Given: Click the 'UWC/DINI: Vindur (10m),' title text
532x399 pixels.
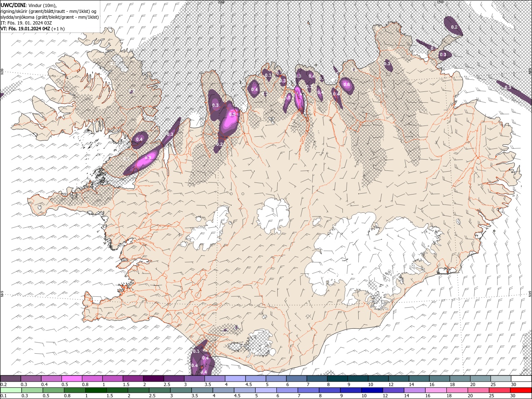Looking at the screenshot, I should pos(28,5).
